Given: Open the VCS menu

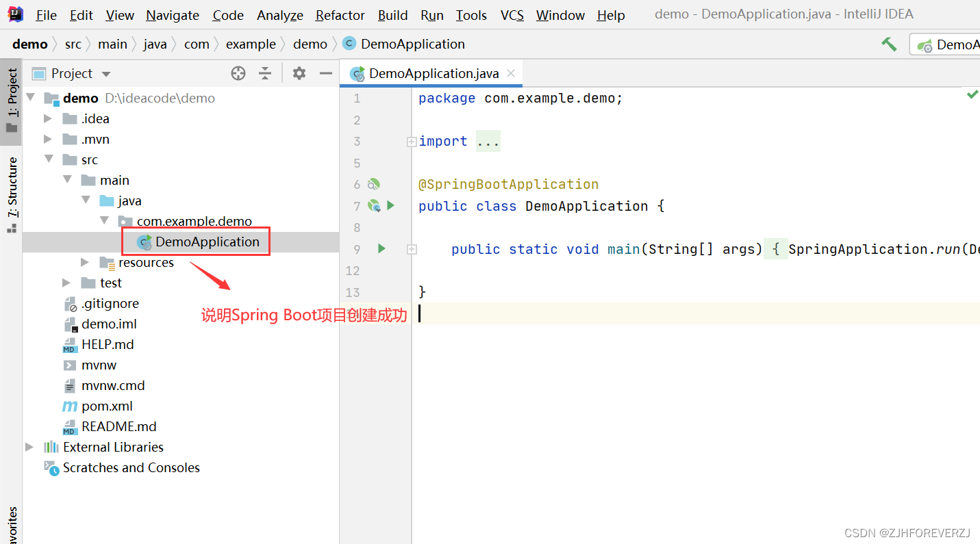Looking at the screenshot, I should point(512,15).
